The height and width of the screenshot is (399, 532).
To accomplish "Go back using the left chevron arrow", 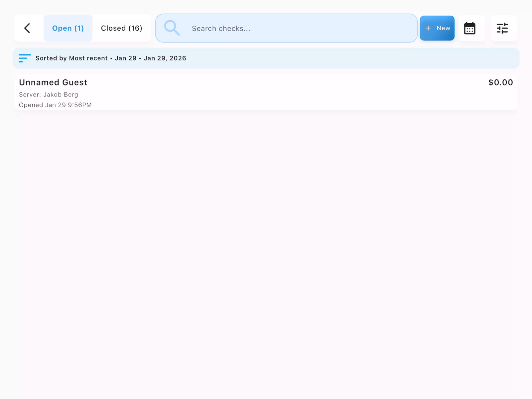I will (x=28, y=28).
